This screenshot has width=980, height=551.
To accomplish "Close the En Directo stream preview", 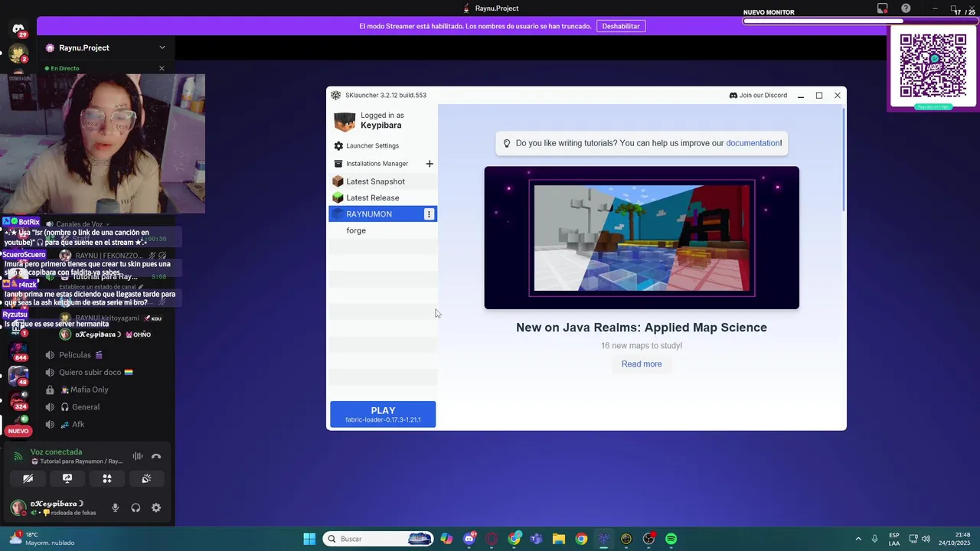I will (162, 68).
